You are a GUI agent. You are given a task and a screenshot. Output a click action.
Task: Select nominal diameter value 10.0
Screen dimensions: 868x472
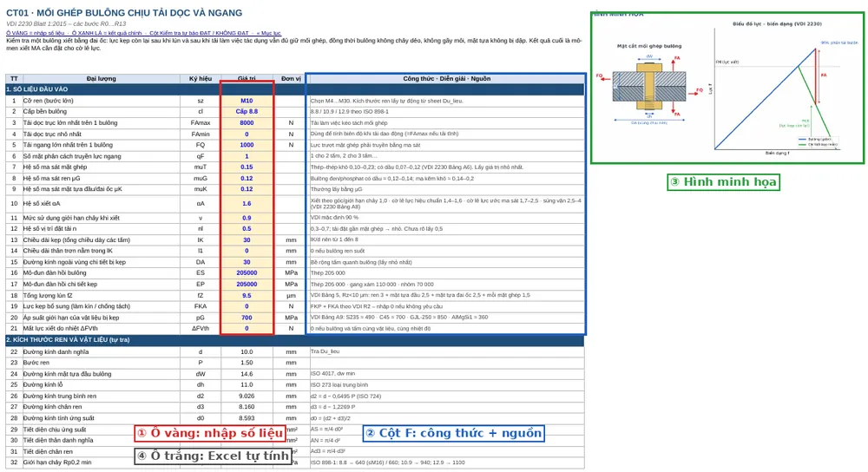247,352
